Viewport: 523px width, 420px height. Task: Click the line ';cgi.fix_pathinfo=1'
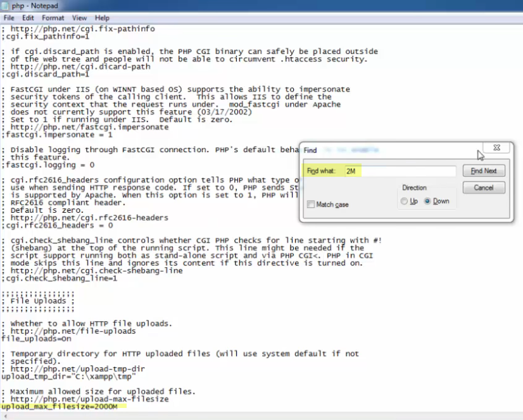click(45, 36)
